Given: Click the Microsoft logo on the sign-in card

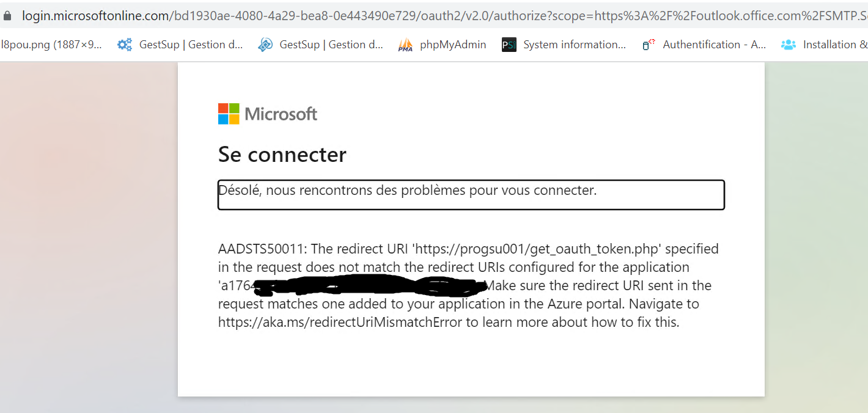Looking at the screenshot, I should 268,114.
